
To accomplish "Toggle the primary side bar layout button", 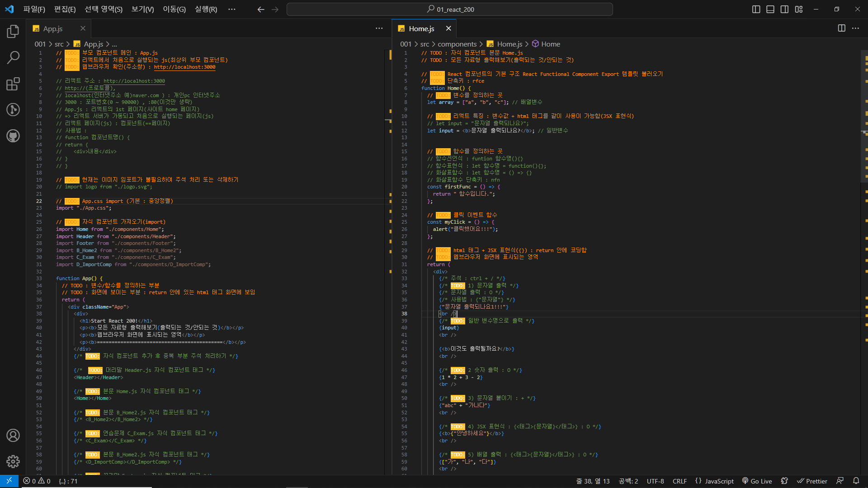I will point(756,9).
